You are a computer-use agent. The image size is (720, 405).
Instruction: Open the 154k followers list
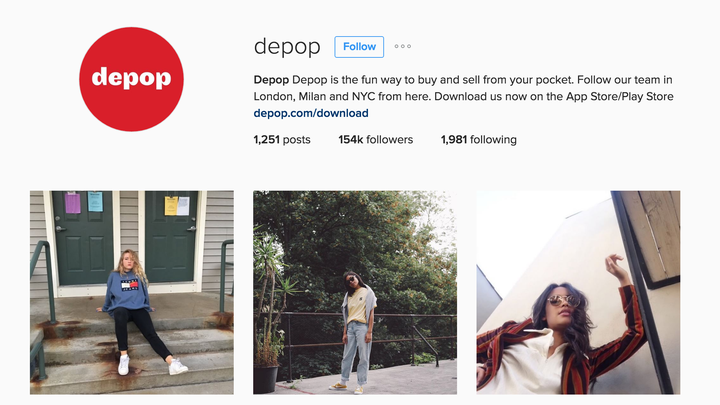376,140
